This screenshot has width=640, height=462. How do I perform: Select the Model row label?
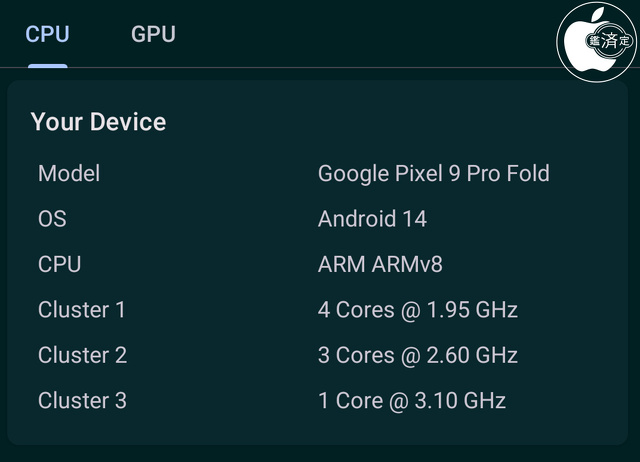[x=69, y=173]
